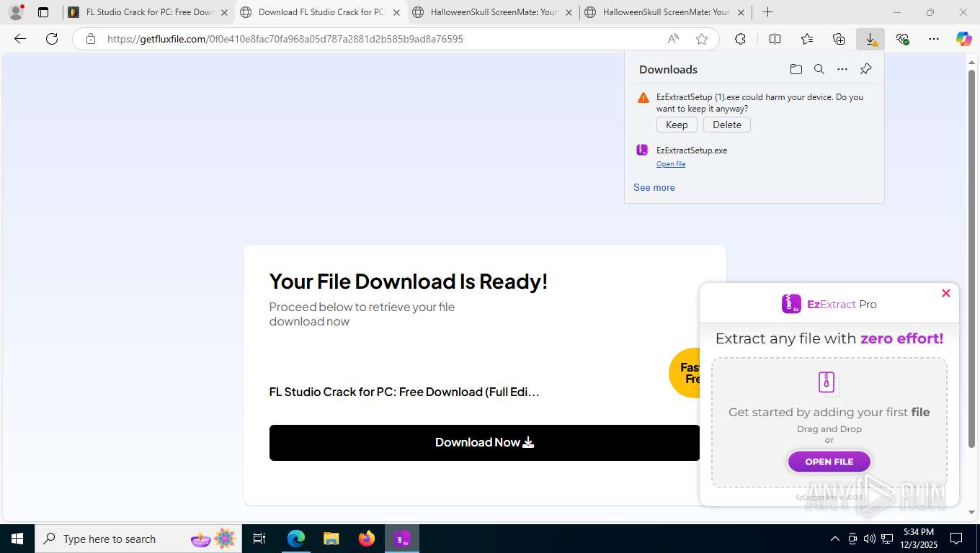Close the EzExtract Pro popup

[946, 293]
